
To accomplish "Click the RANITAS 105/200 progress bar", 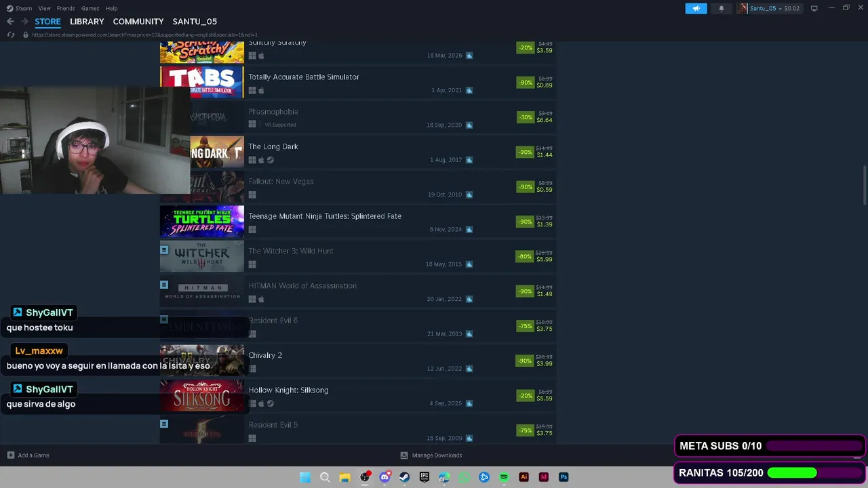I will (814, 472).
